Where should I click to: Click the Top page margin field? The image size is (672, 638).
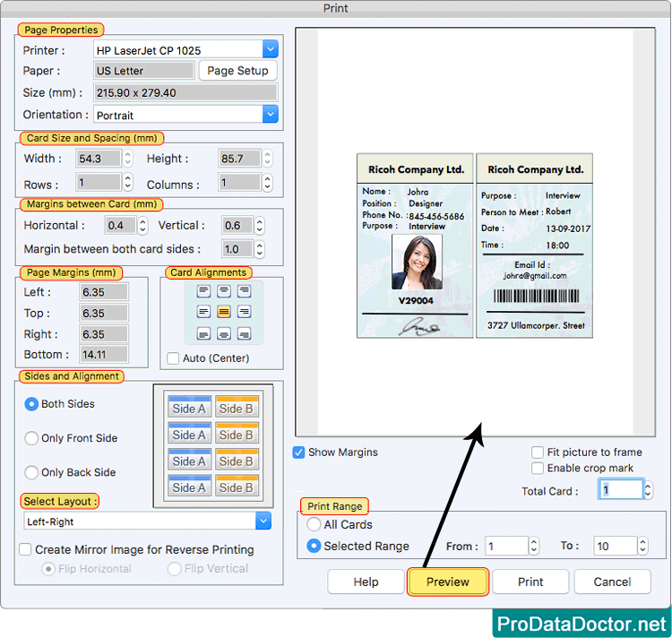point(104,314)
